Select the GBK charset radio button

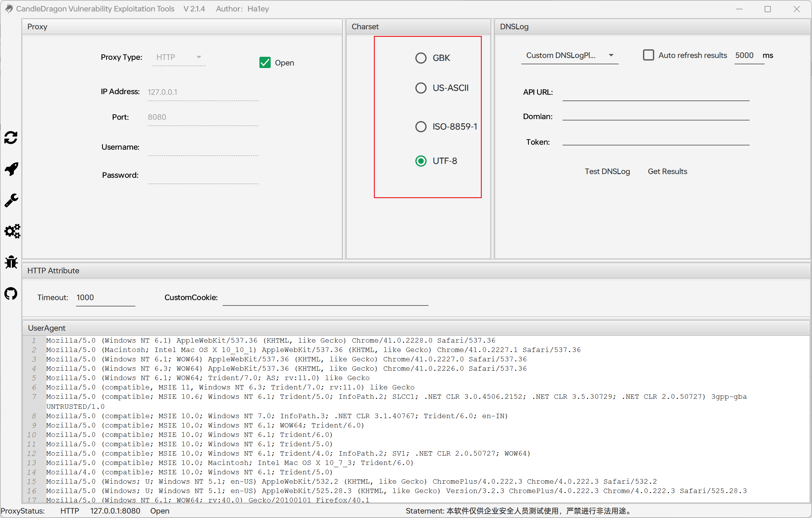click(420, 58)
